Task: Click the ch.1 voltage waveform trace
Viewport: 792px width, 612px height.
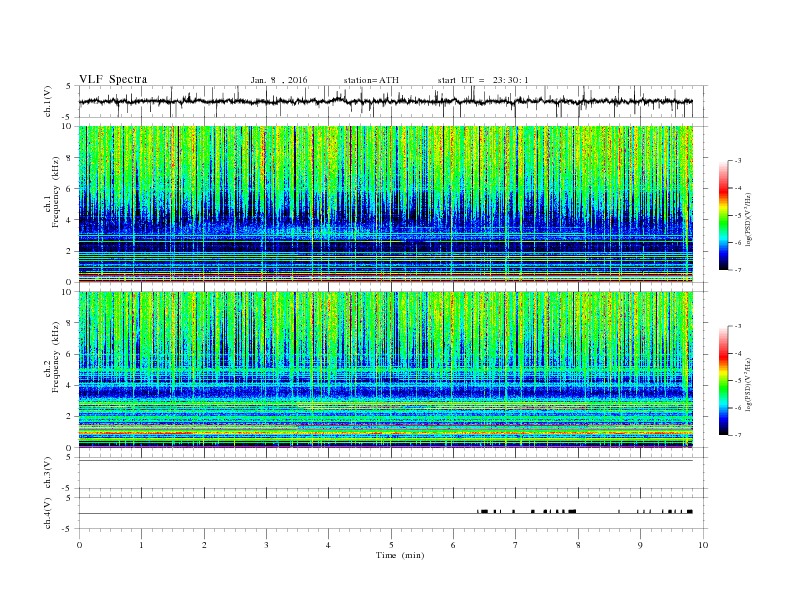Action: (385, 101)
